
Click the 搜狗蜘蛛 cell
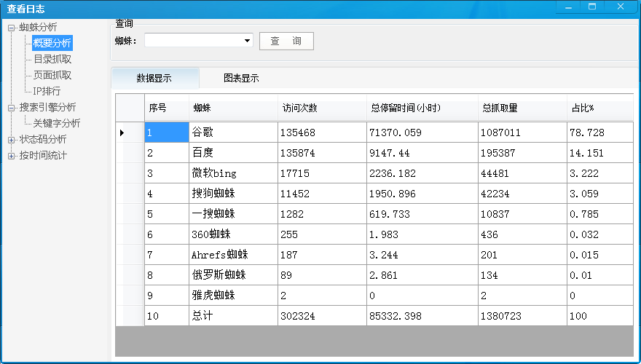point(233,193)
